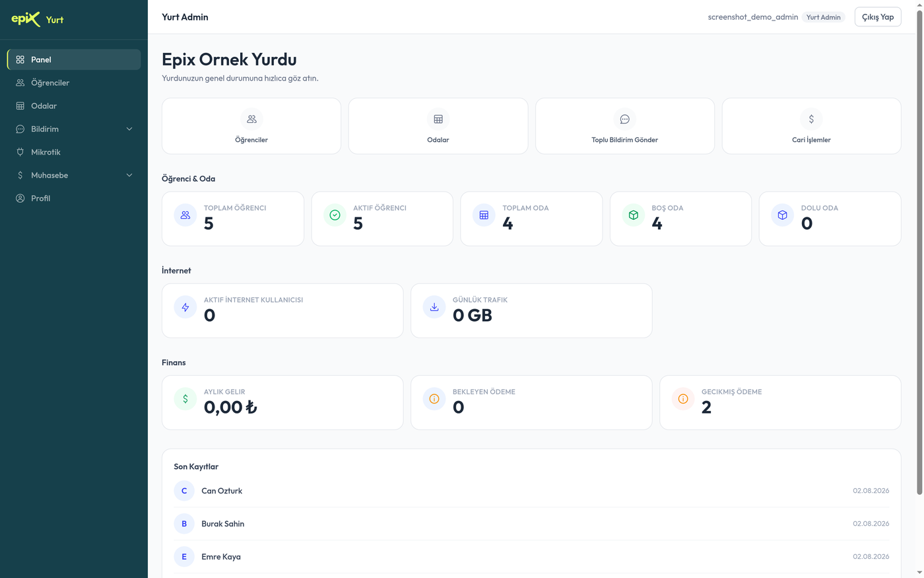Click the Aktif Öğrenci checkmark icon

tap(335, 215)
